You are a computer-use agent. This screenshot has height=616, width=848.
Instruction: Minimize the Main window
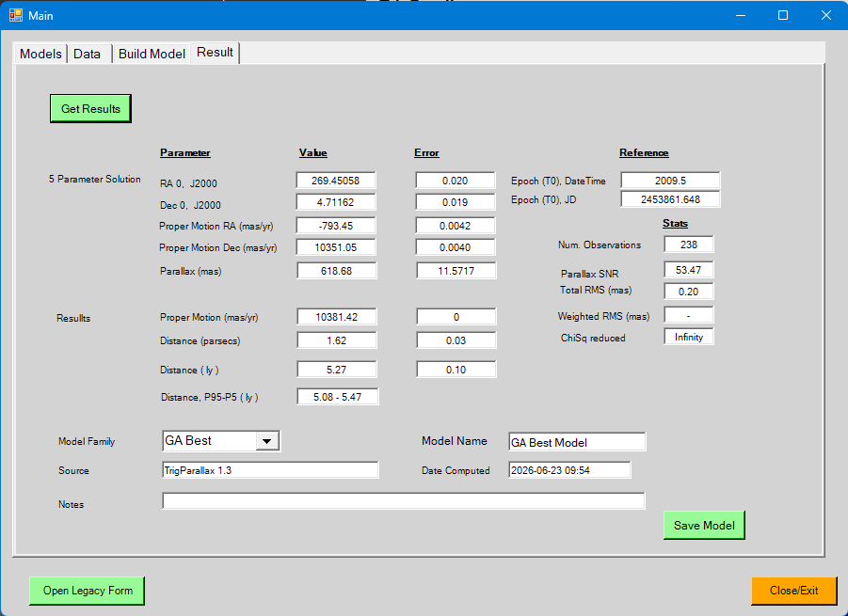tap(741, 15)
